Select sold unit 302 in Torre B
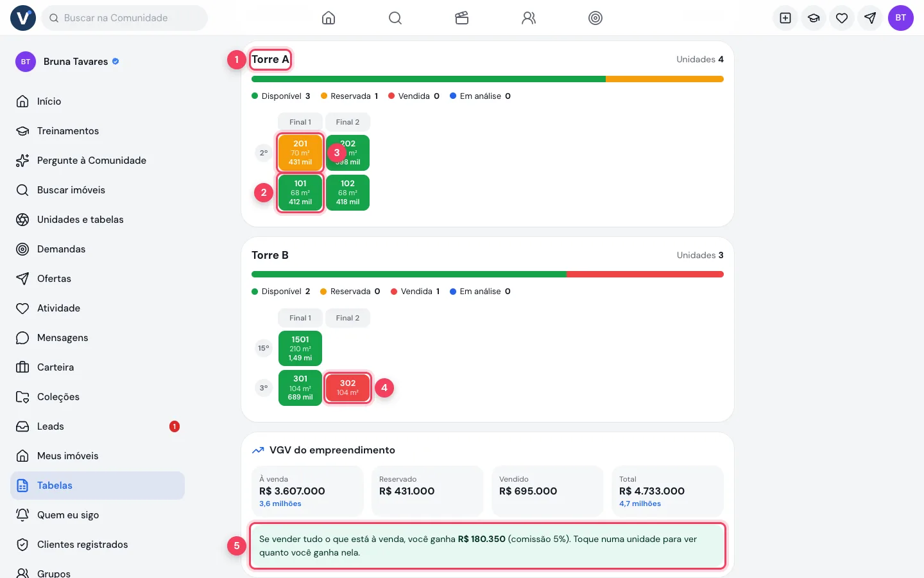Screen dimensions: 924x578 click(348, 388)
